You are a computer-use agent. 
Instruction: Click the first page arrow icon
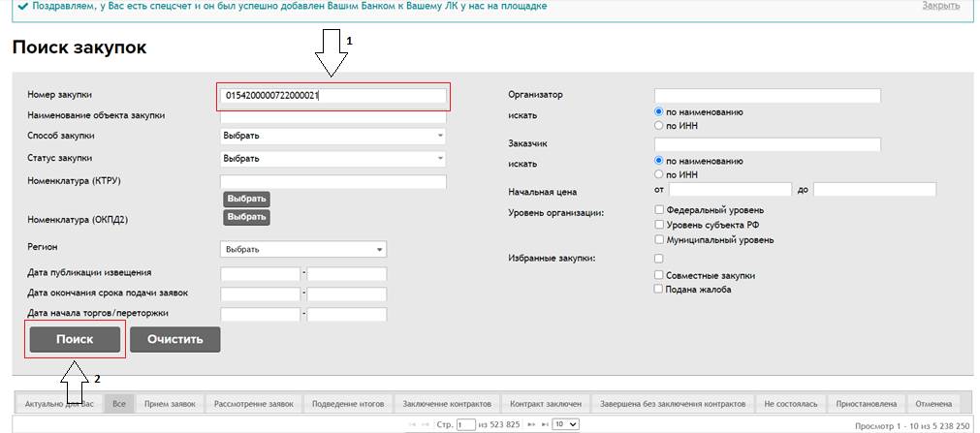point(411,424)
